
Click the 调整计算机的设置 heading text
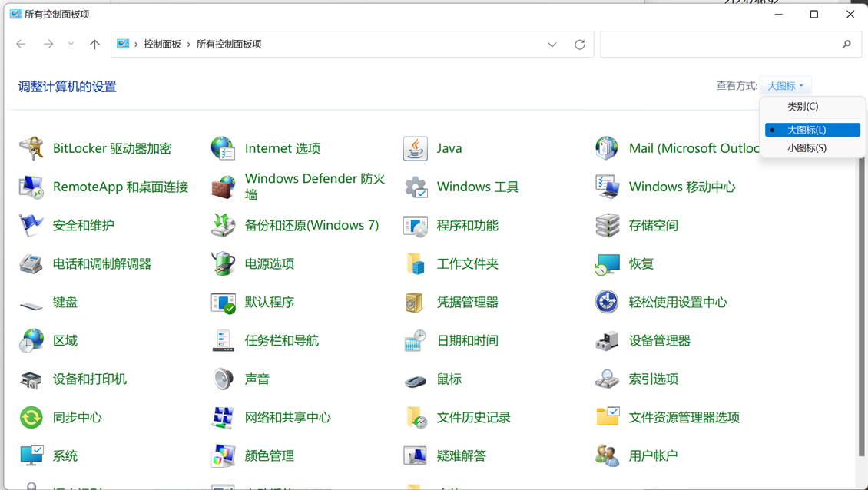(x=67, y=86)
